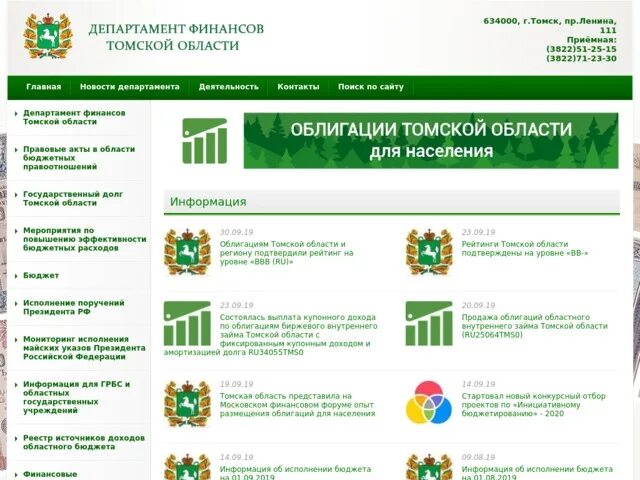This screenshot has height=480, width=640.
Task: Open sidebar link Мониторинг исполнения майских указов
Action: point(84,348)
